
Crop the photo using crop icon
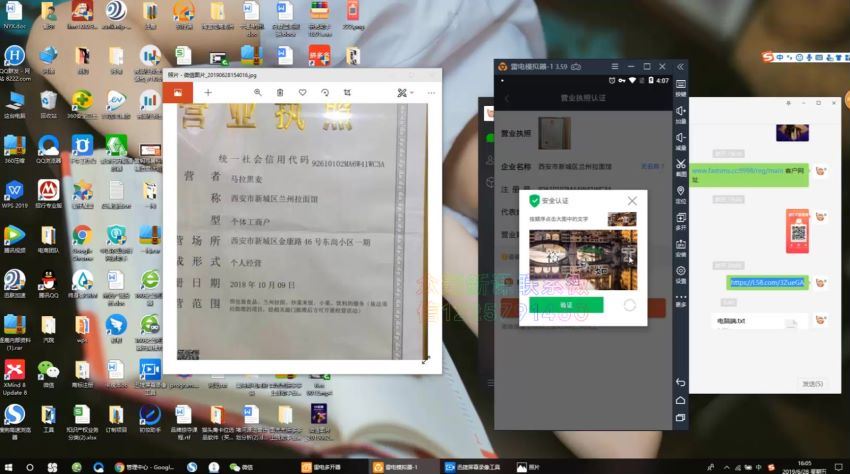pyautogui.click(x=348, y=92)
